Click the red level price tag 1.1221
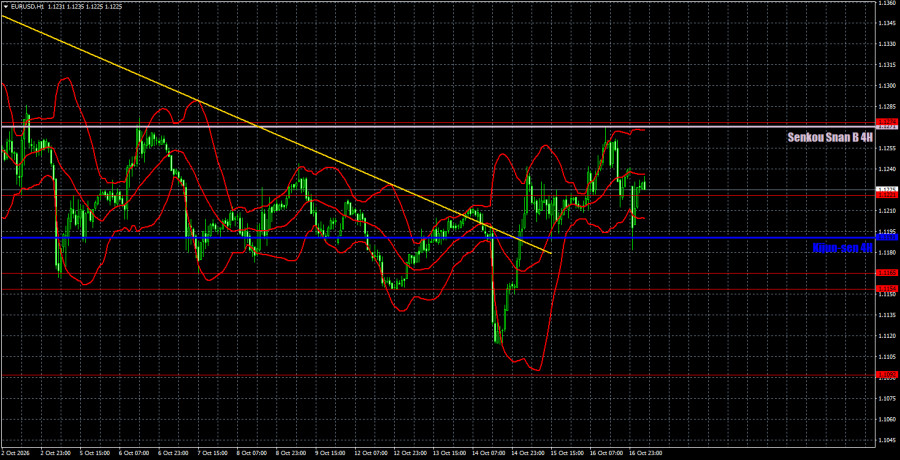This screenshot has height=460, width=900. click(886, 195)
